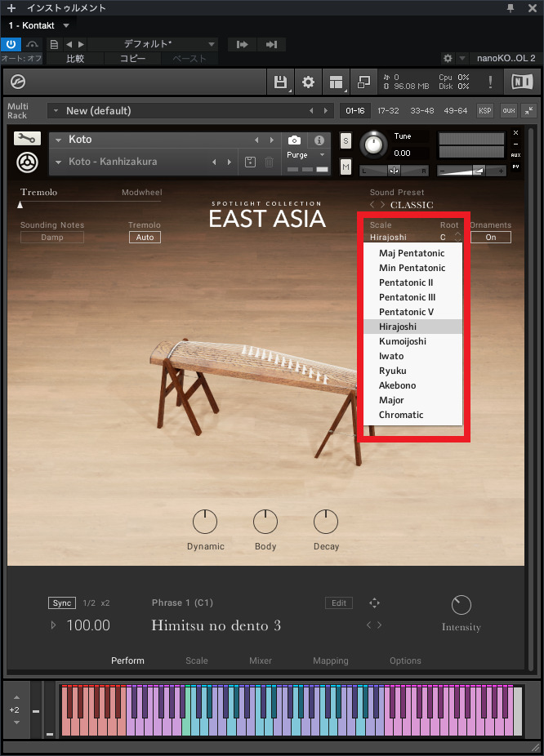Click the plus icon beside インストゥルメント
This screenshot has height=756, width=544.
tap(11, 8)
